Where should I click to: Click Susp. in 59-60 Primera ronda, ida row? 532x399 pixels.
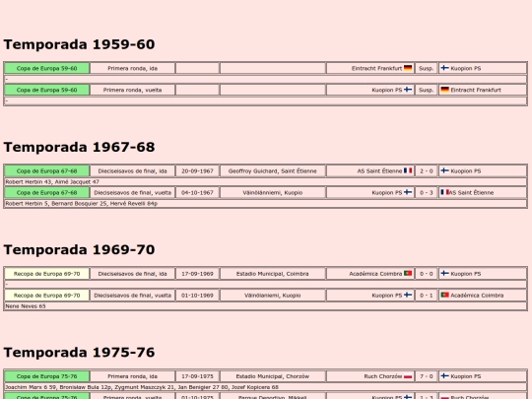coord(427,68)
